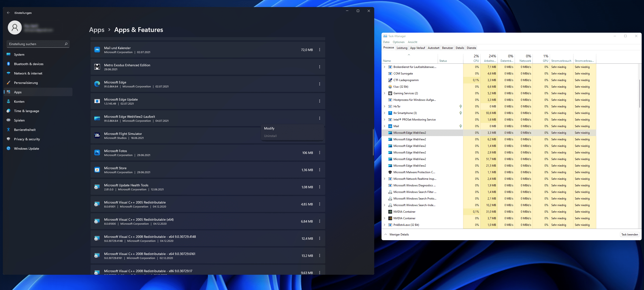Viewport: 644px width, 290px height.
Task: Sort processes by Netzwerk column header
Action: pyautogui.click(x=524, y=58)
